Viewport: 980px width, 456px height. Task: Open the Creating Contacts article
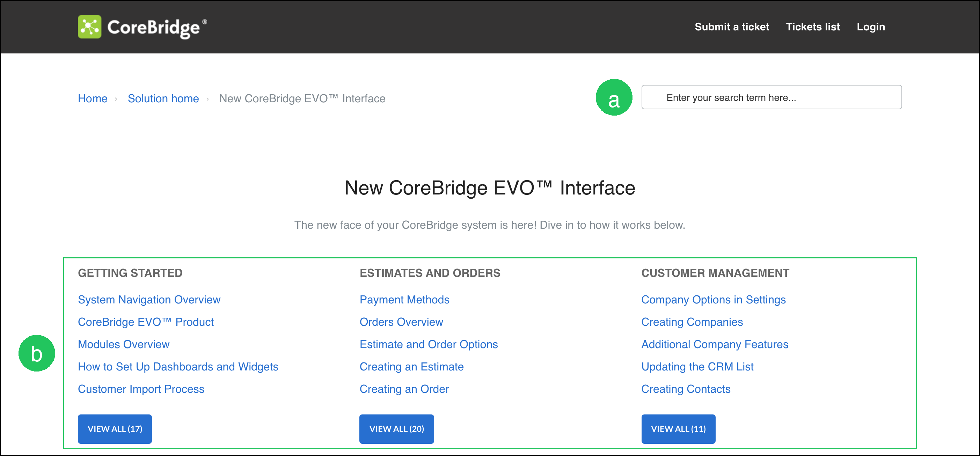click(686, 389)
